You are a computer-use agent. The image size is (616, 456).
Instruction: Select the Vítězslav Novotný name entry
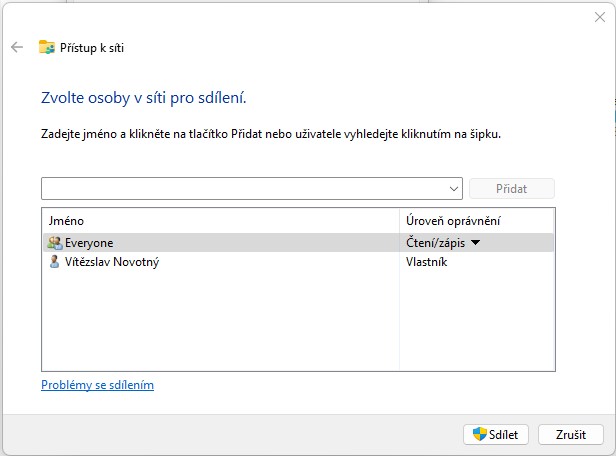[x=112, y=262]
